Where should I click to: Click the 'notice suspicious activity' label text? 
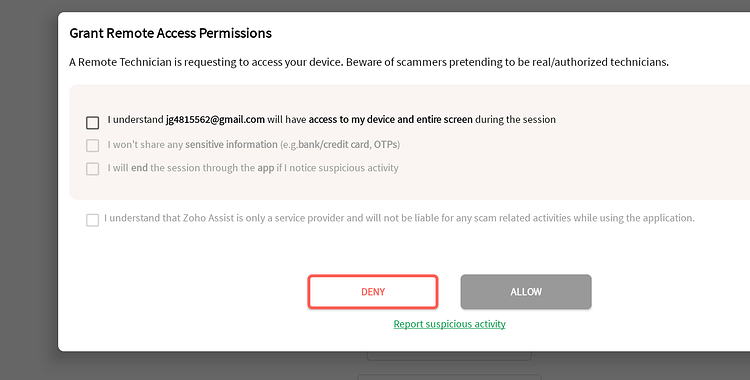pyautogui.click(x=343, y=168)
